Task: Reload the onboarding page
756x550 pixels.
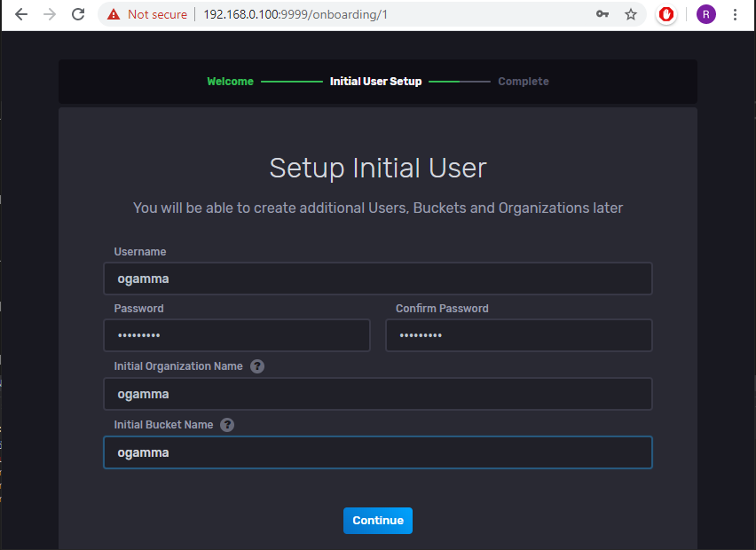Action: pos(78,14)
